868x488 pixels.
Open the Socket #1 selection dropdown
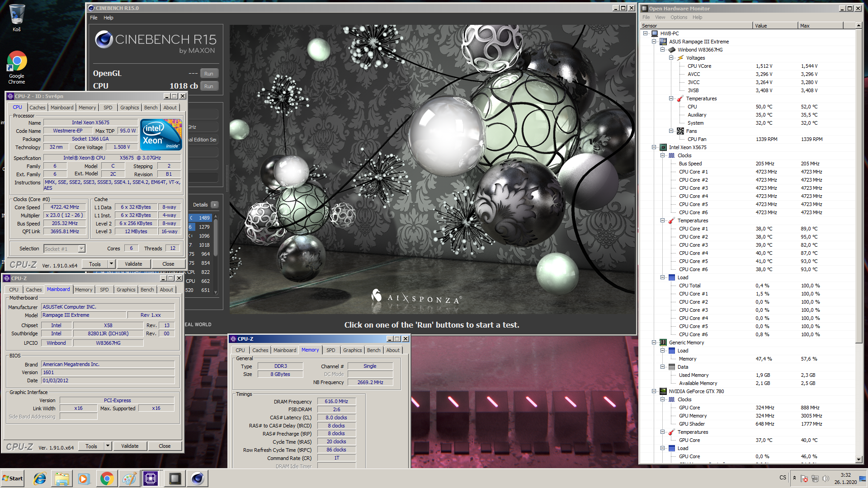pos(81,249)
